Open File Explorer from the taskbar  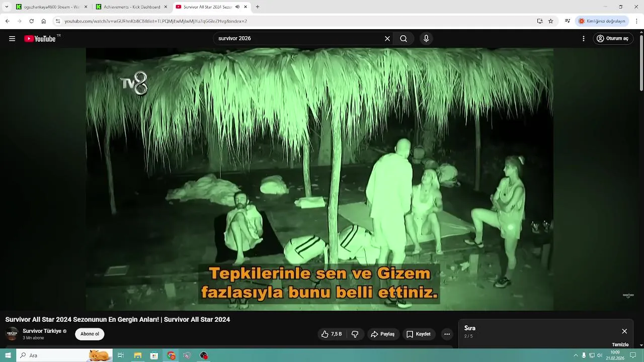click(137, 355)
